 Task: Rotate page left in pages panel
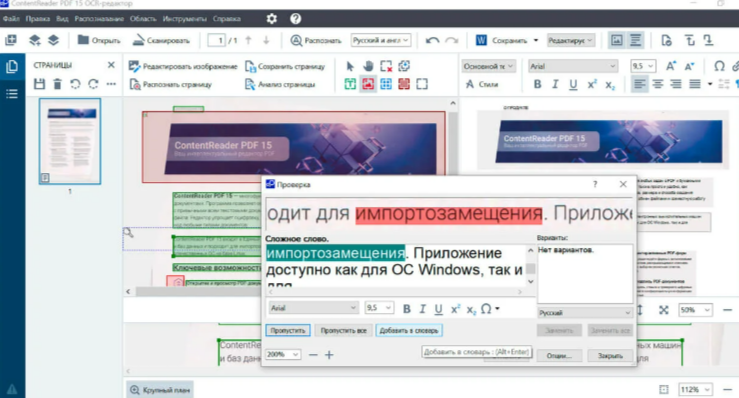coord(75,84)
